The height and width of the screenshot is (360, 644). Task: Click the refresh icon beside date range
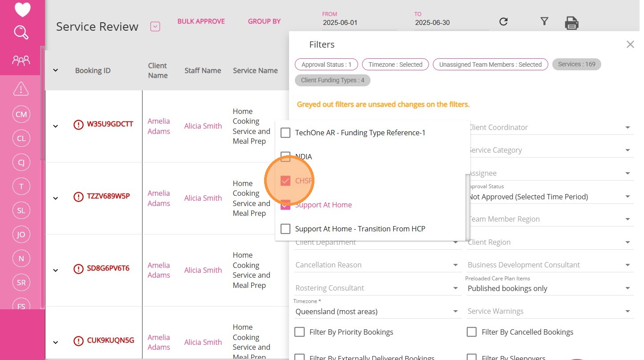tap(503, 22)
